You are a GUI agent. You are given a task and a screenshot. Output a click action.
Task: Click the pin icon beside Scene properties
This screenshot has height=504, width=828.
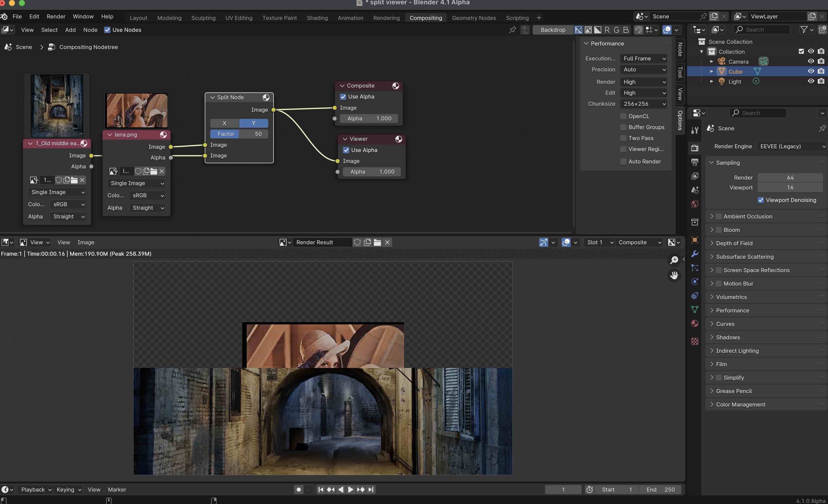coord(822,128)
